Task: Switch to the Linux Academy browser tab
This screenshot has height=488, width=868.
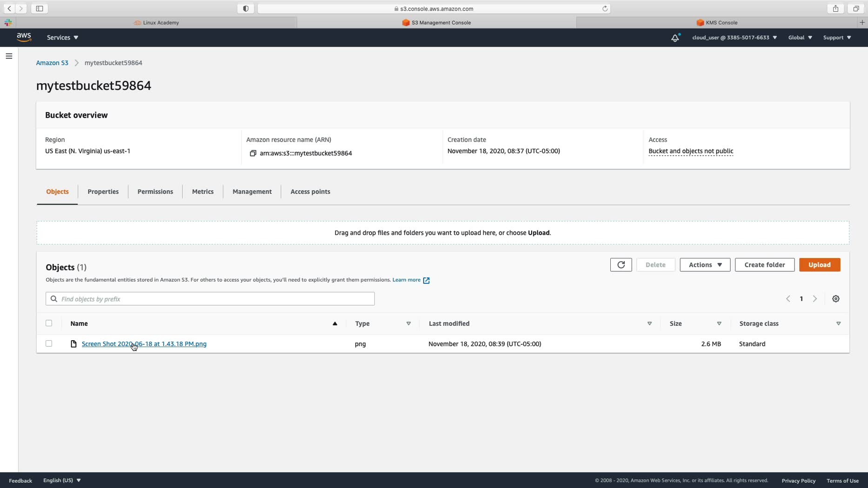Action: pyautogui.click(x=156, y=22)
